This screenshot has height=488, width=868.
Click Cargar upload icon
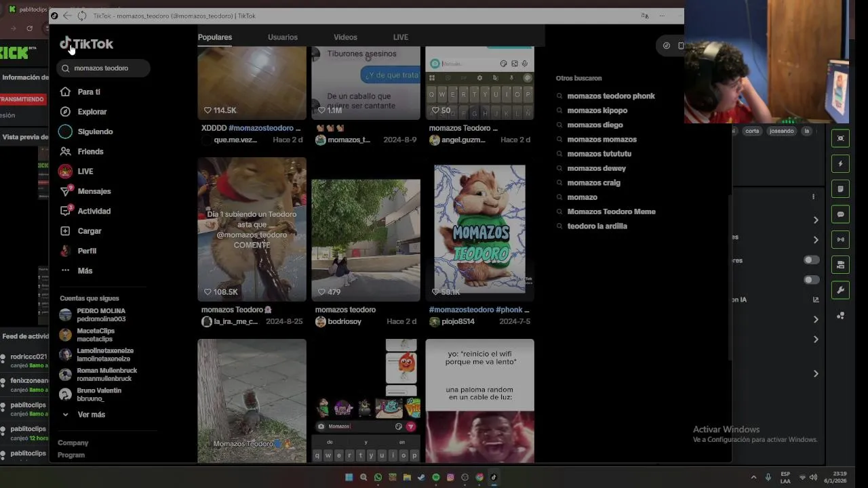[x=65, y=231]
